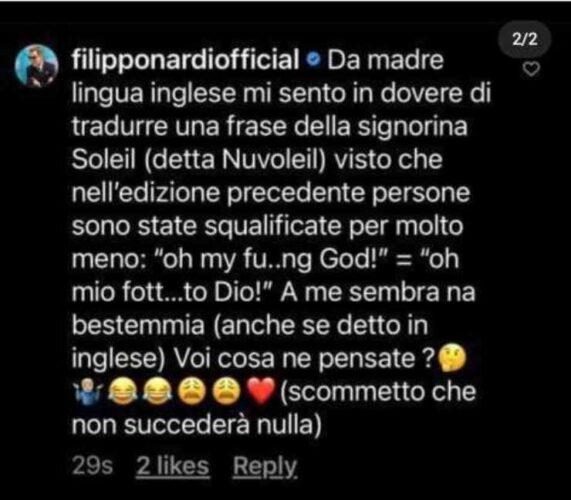Click the word 'Nuvoleil' in the comment
The height and width of the screenshot is (500, 571).
click(271, 160)
